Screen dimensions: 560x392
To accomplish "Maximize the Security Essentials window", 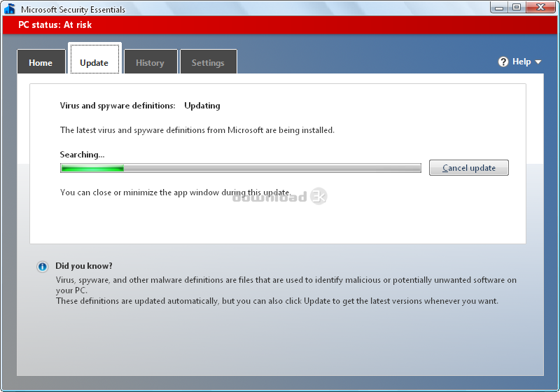I will (x=517, y=7).
